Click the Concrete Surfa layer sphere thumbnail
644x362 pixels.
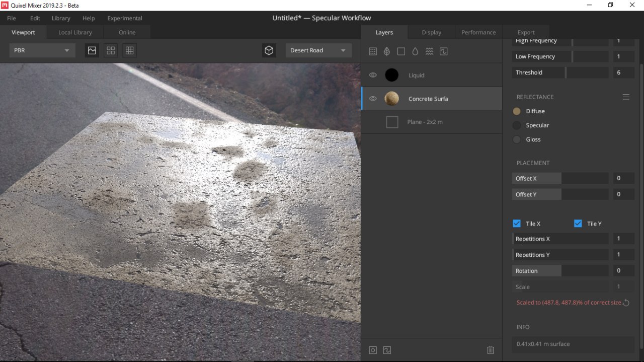point(391,99)
